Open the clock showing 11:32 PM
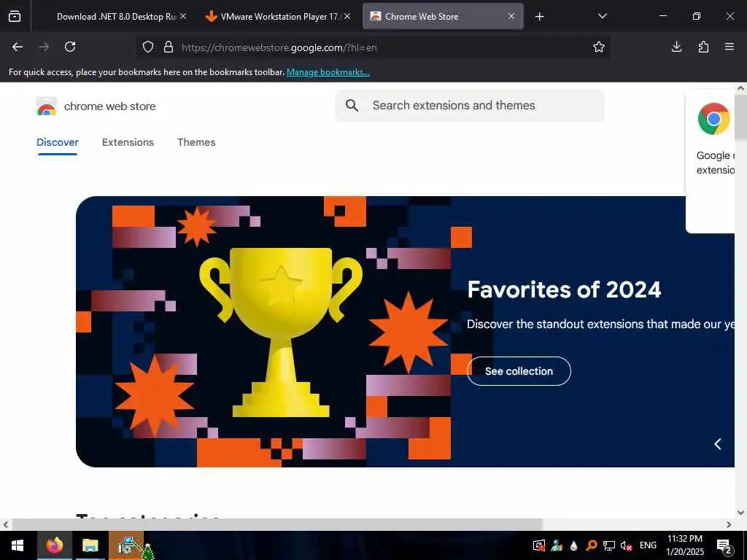 [x=684, y=545]
